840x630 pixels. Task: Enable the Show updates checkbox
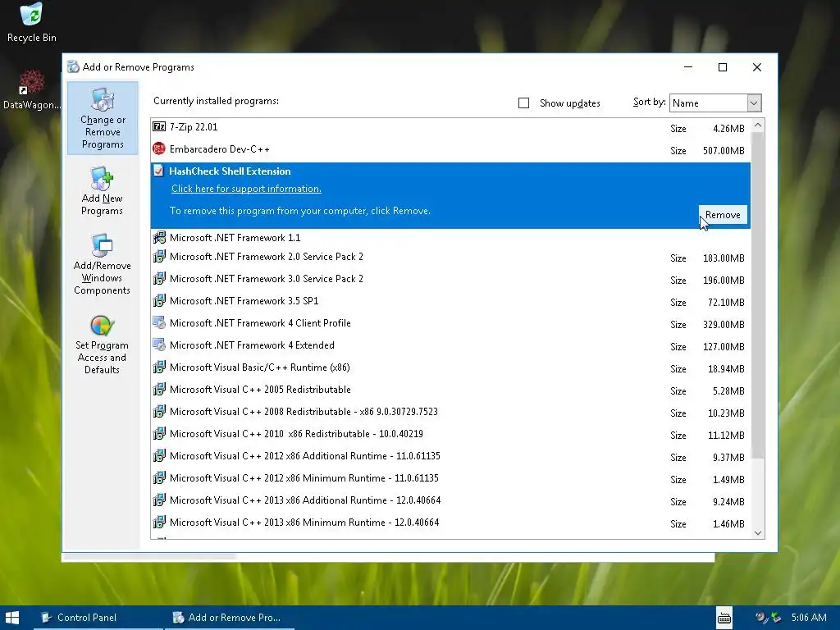pos(524,103)
